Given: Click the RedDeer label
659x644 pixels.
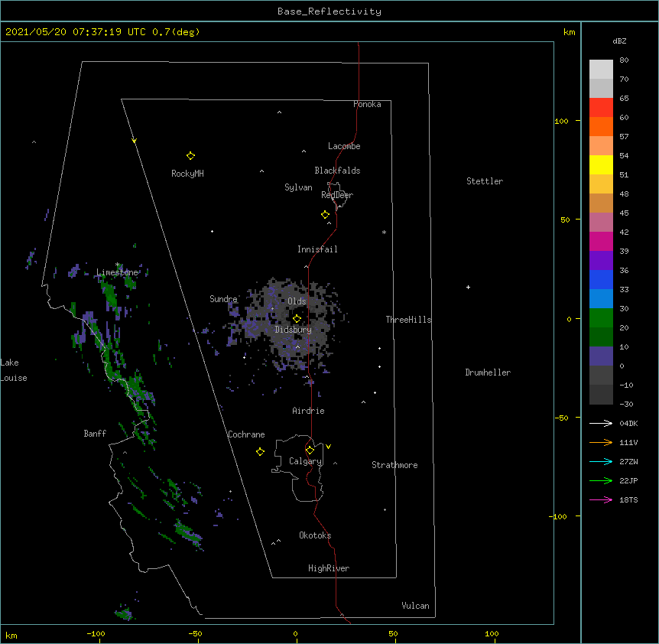Looking at the screenshot, I should coord(337,195).
